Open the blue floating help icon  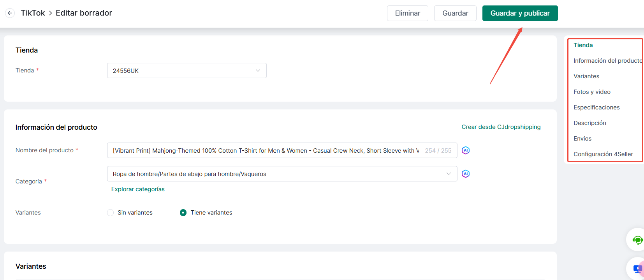(637, 269)
